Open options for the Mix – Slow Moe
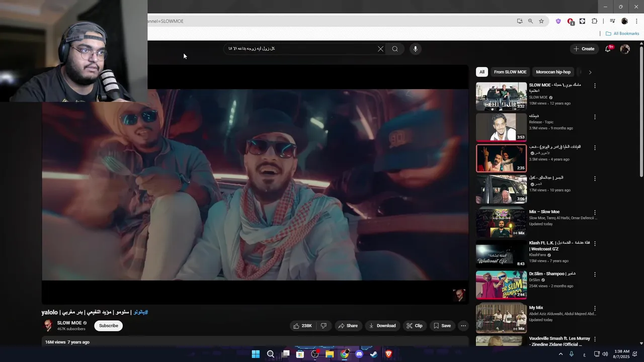Screen dimensions: 644x362 point(595,213)
